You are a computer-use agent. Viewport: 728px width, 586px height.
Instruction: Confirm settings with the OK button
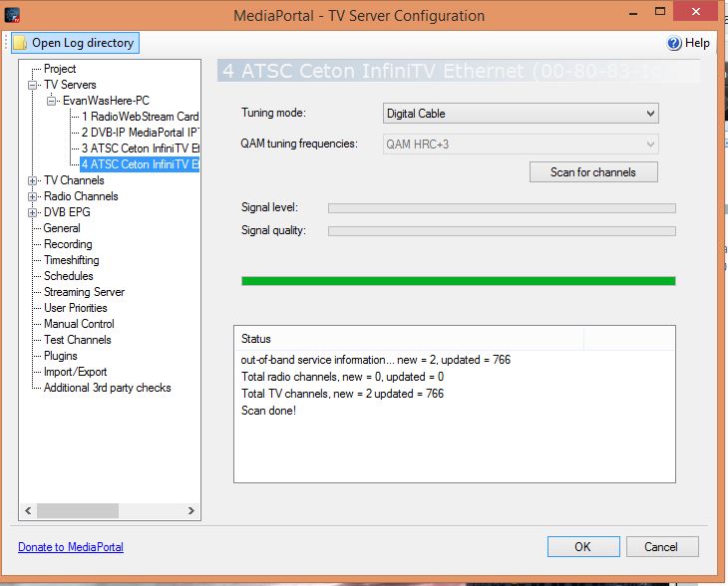pyautogui.click(x=583, y=546)
